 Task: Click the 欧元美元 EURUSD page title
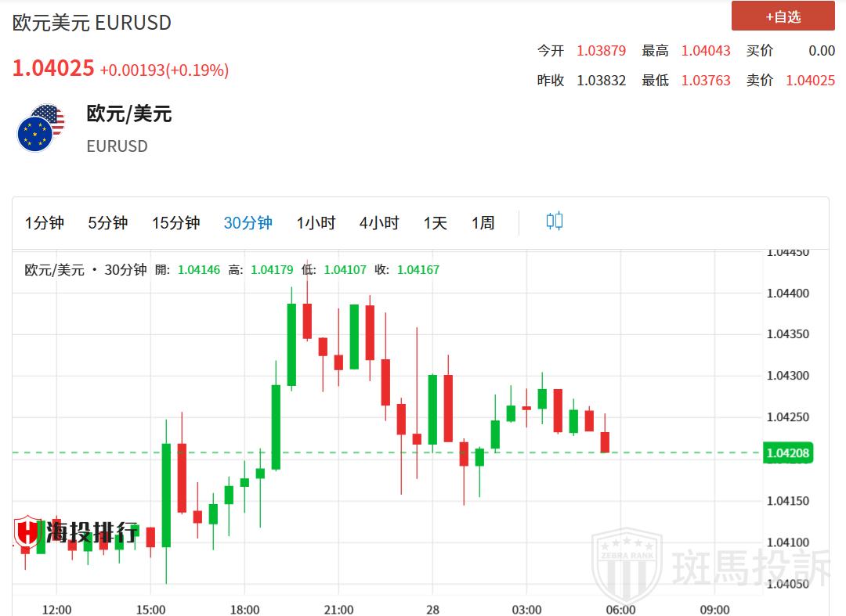tap(92, 23)
